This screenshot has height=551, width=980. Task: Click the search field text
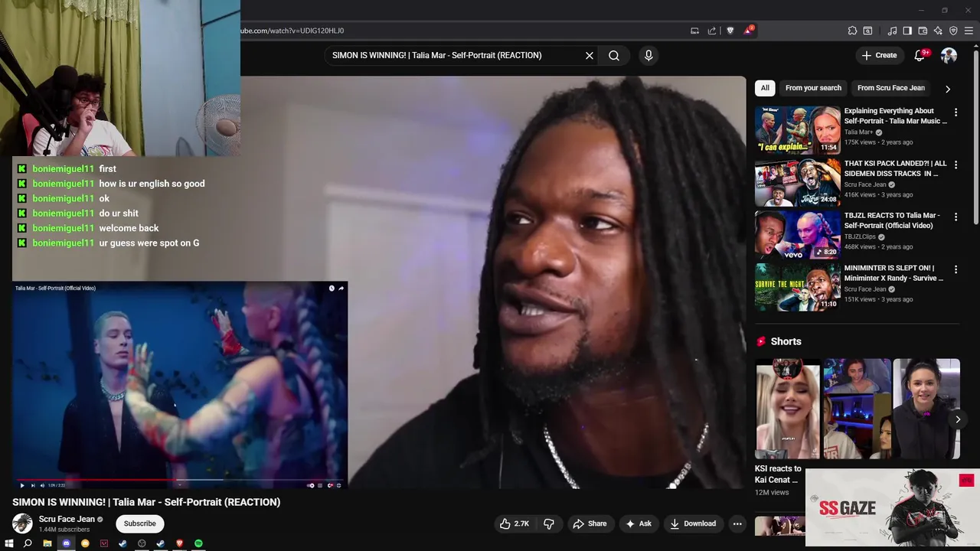click(436, 55)
